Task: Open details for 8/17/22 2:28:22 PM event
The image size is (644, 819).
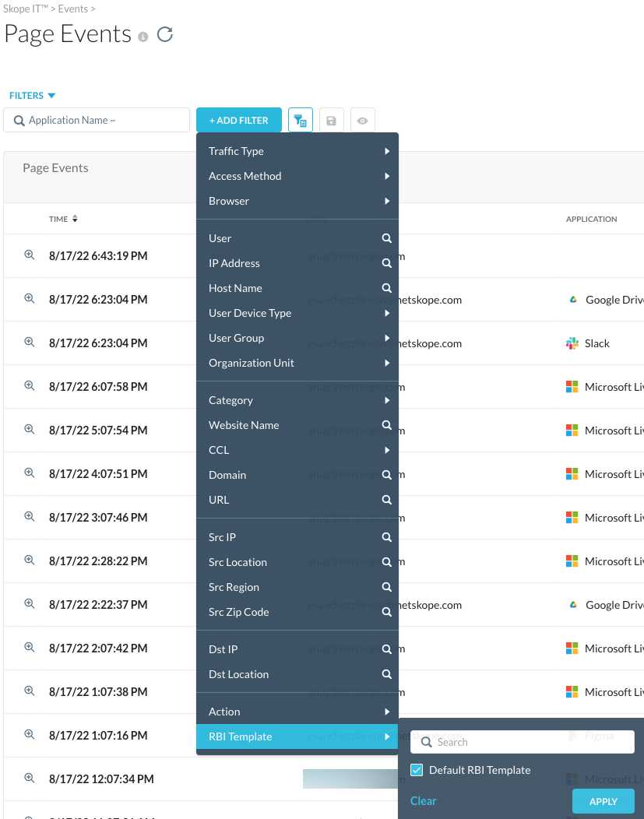Action: [30, 560]
